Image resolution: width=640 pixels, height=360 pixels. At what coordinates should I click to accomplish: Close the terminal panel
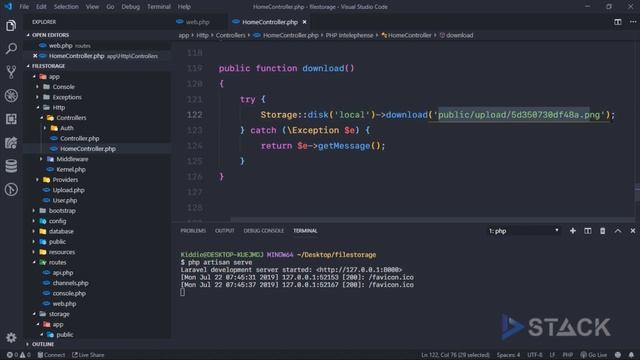[x=633, y=231]
